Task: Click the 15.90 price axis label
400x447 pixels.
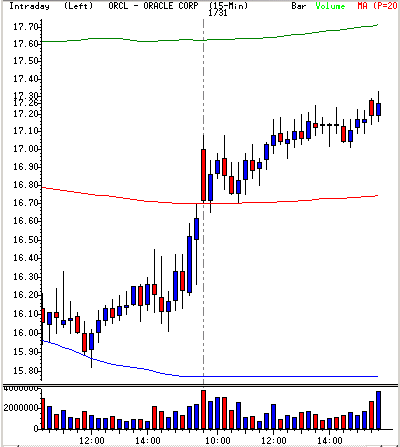Action: pyautogui.click(x=27, y=352)
